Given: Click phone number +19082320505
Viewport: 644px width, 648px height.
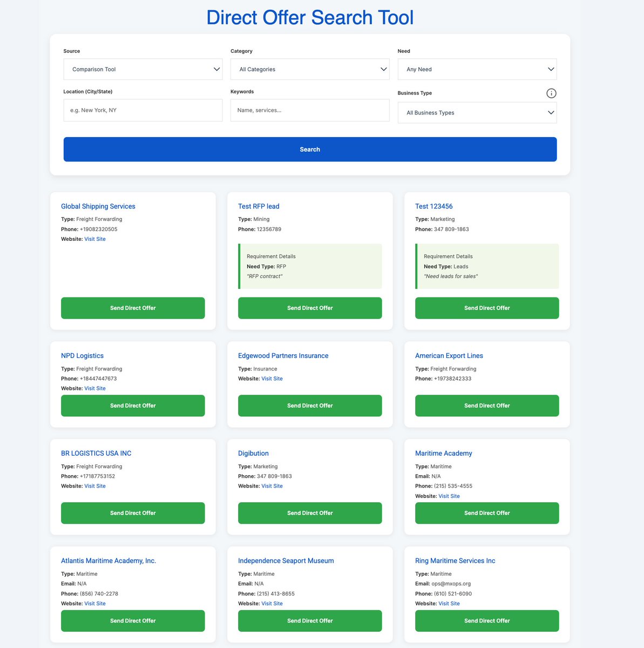Looking at the screenshot, I should click(98, 230).
